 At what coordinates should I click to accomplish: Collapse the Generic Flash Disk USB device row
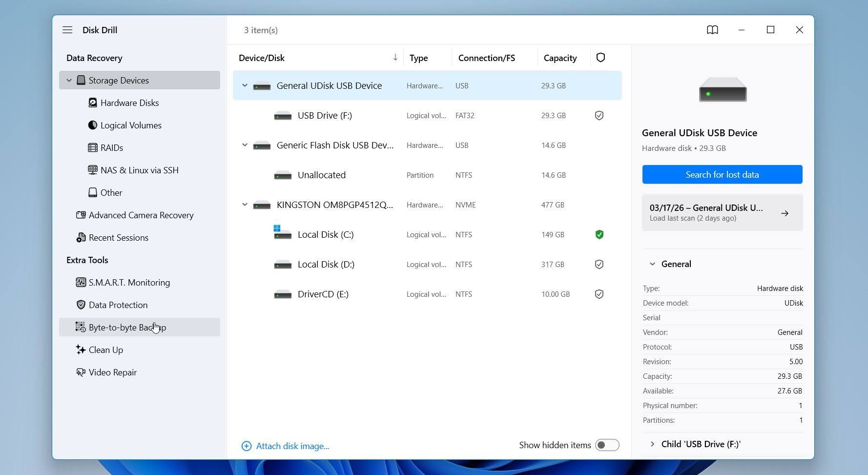click(x=245, y=145)
